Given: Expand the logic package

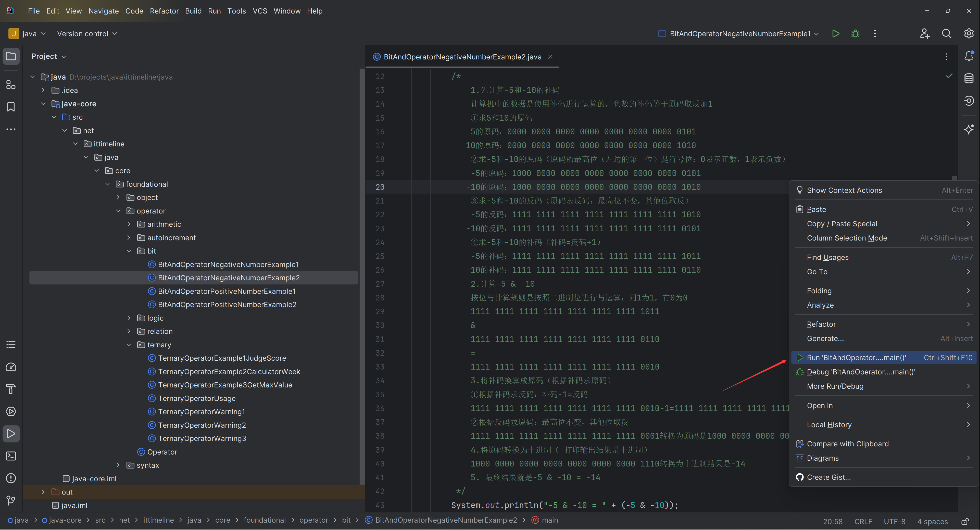Looking at the screenshot, I should pyautogui.click(x=129, y=318).
